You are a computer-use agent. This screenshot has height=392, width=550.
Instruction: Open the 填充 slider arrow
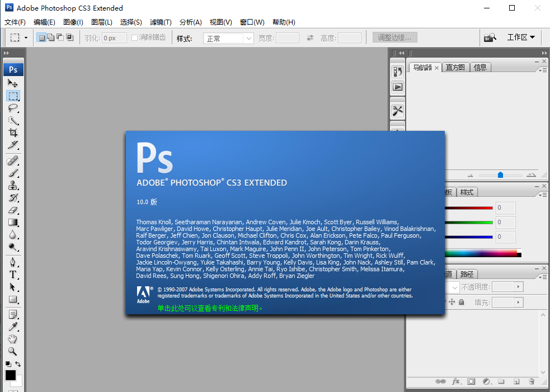click(519, 302)
